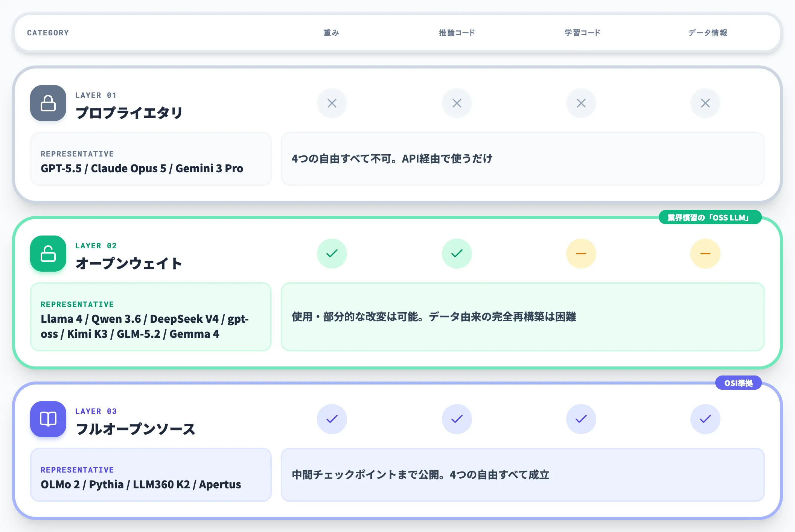The width and height of the screenshot is (795, 532).
Task: Click the Llama 4 / Qwen 3.6 representative models text
Action: pyautogui.click(x=145, y=326)
